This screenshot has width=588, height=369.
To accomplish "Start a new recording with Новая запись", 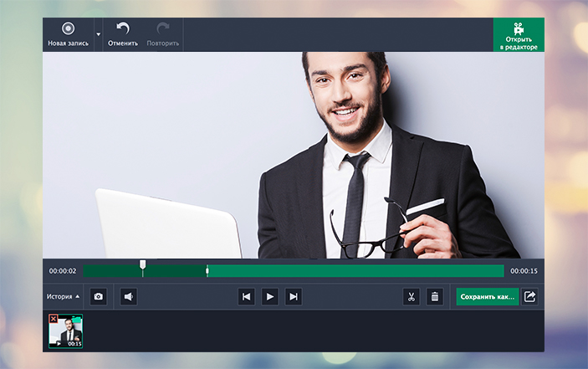I will point(68,33).
